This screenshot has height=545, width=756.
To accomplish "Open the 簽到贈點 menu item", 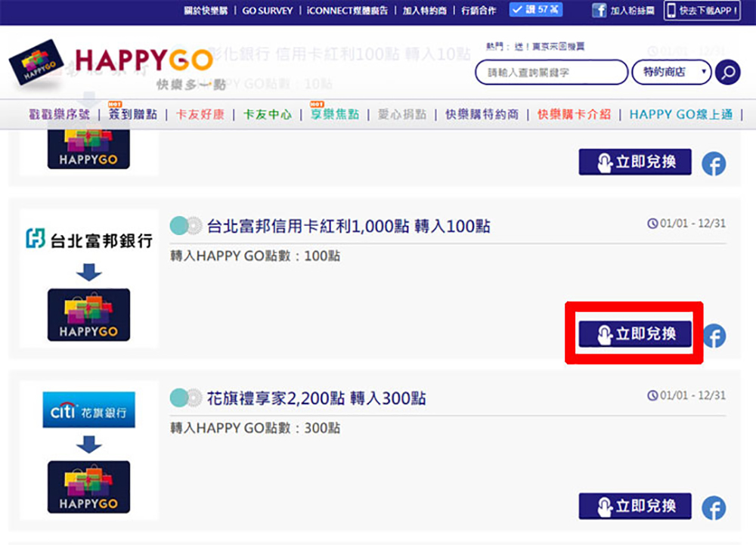I will [x=132, y=114].
